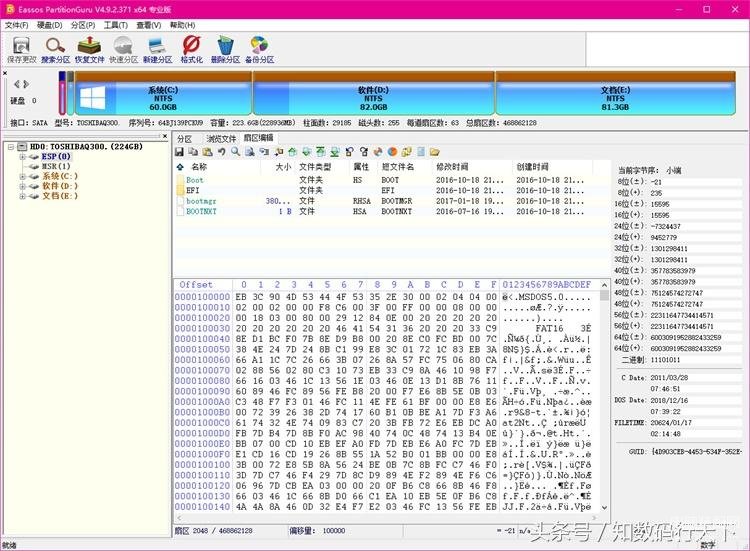Expand the ESP(0) partition tree node
Viewport: 750px width, 551px height.
pos(22,156)
